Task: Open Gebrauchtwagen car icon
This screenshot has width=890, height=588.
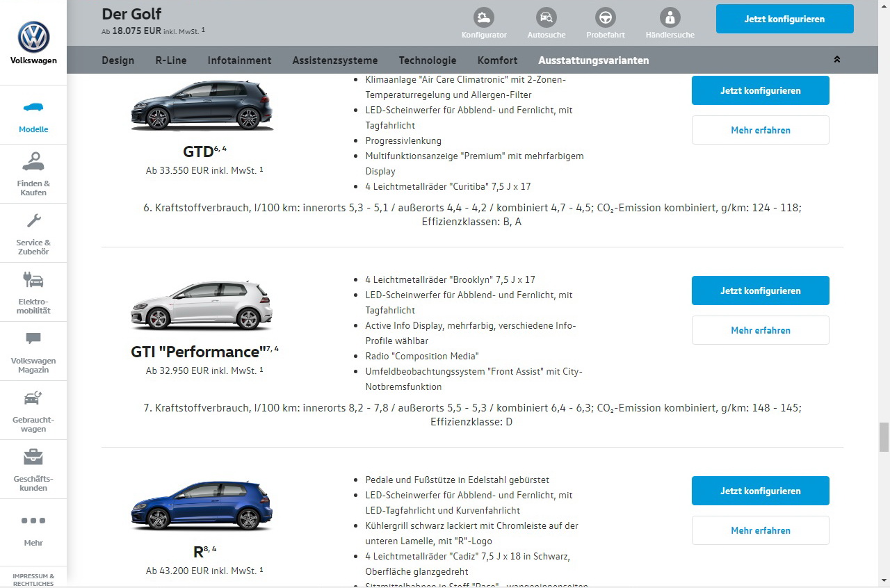Action: (x=33, y=398)
